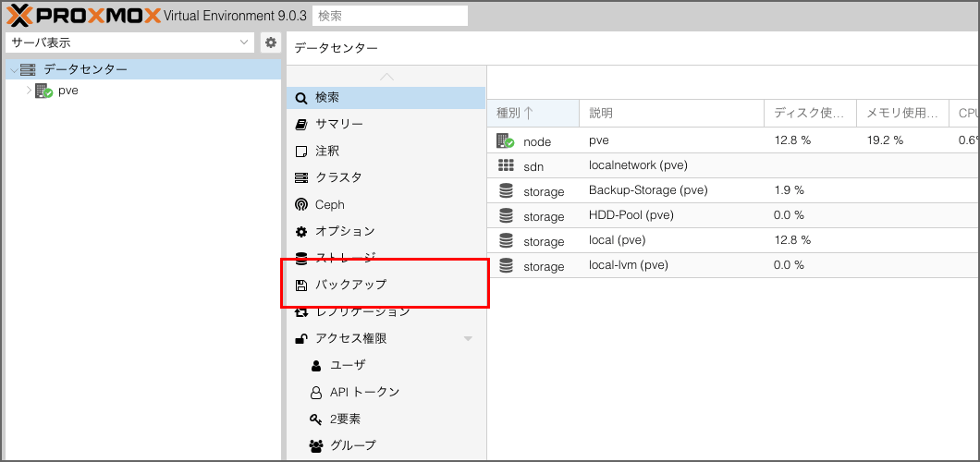This screenshot has width=980, height=462.
Task: Expand the pve node in tree
Action: point(29,91)
